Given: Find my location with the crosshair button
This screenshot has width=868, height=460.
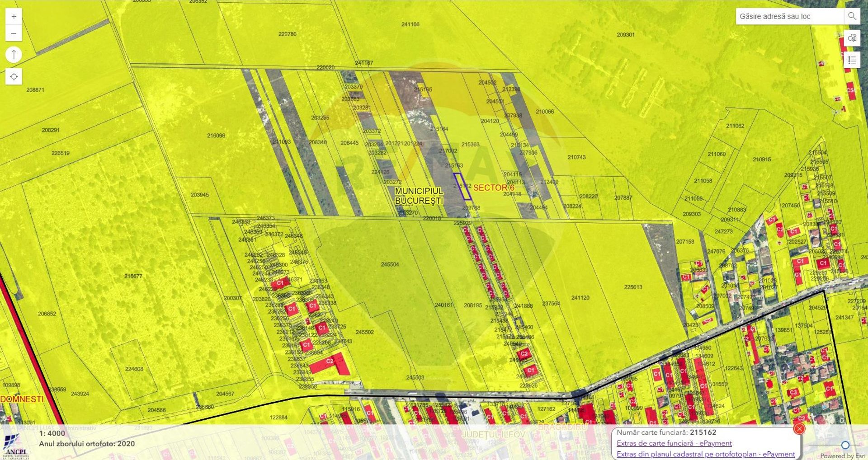Looking at the screenshot, I should pyautogui.click(x=14, y=76).
